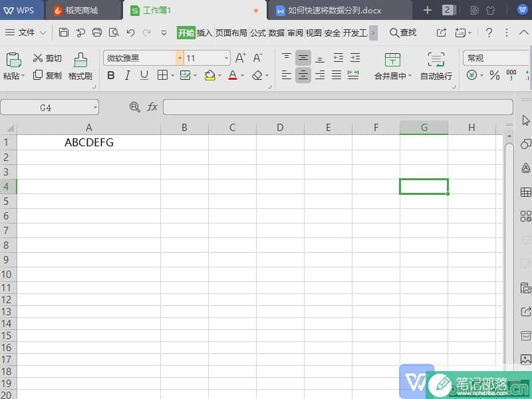Switch to 插入 Insert tab
The width and height of the screenshot is (532, 399).
click(204, 33)
